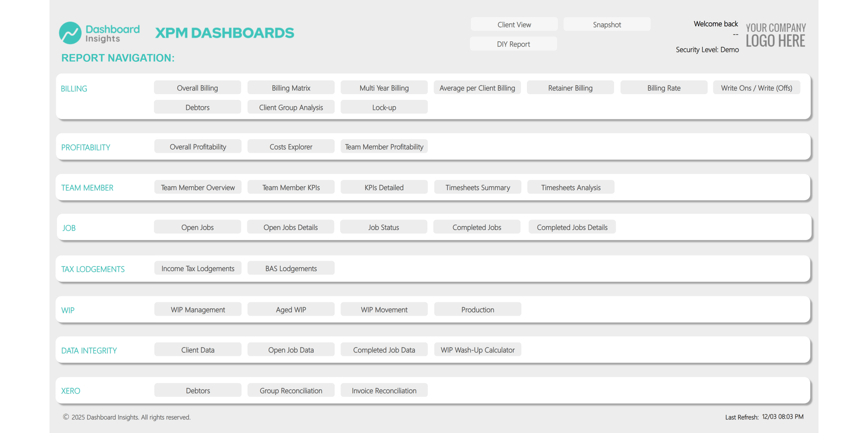This screenshot has width=868, height=433.
Task: Go to Completed Jobs Details
Action: (x=572, y=227)
